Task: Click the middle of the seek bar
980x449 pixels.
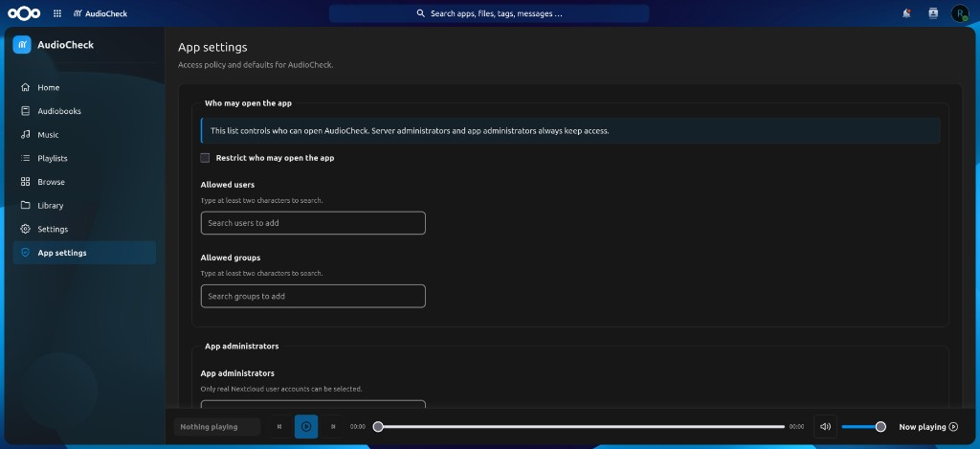Action: (x=581, y=426)
